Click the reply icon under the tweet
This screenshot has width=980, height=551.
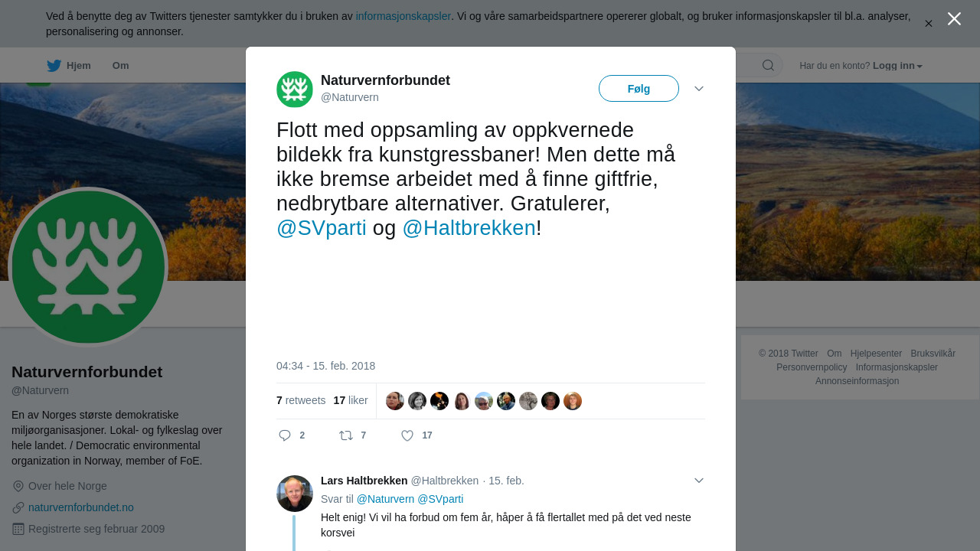pyautogui.click(x=285, y=435)
